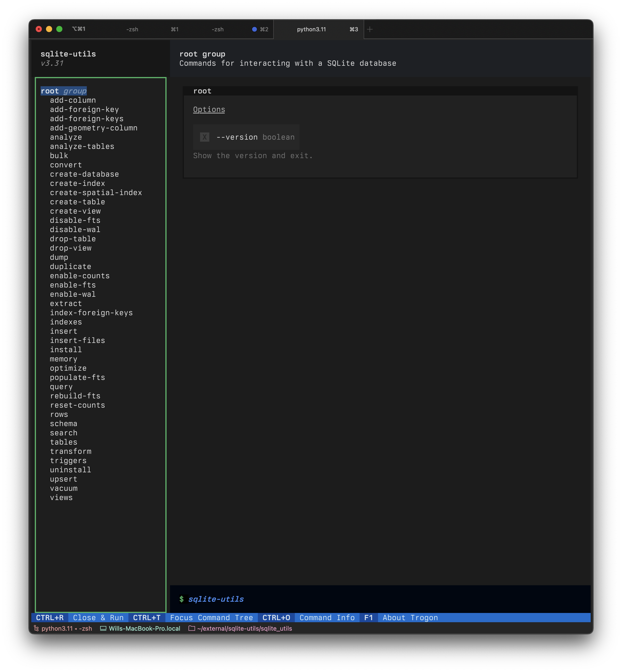This screenshot has width=622, height=672.
Task: Click the branch icon next to python3.11
Action: (36, 628)
